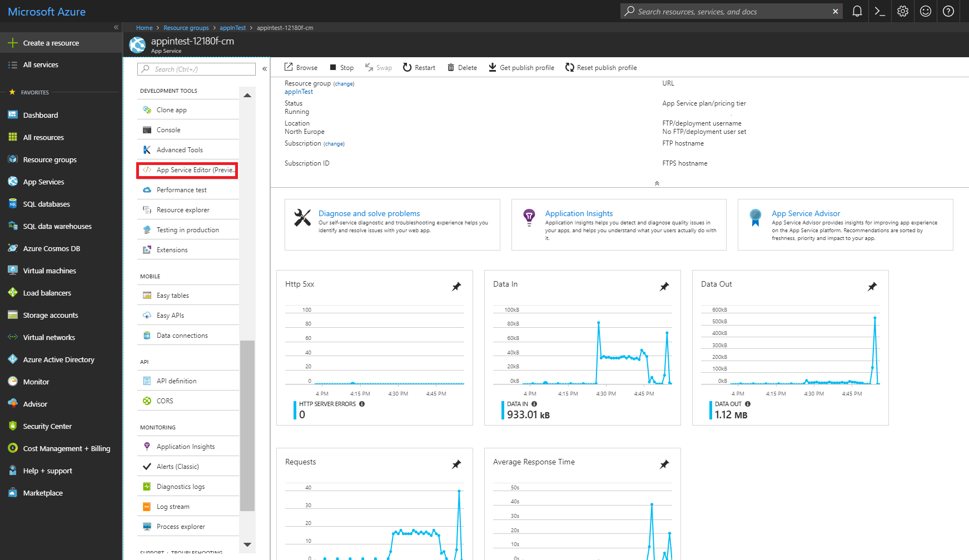Open Diagnose and solve problems
This screenshot has height=560, width=969.
[x=369, y=213]
